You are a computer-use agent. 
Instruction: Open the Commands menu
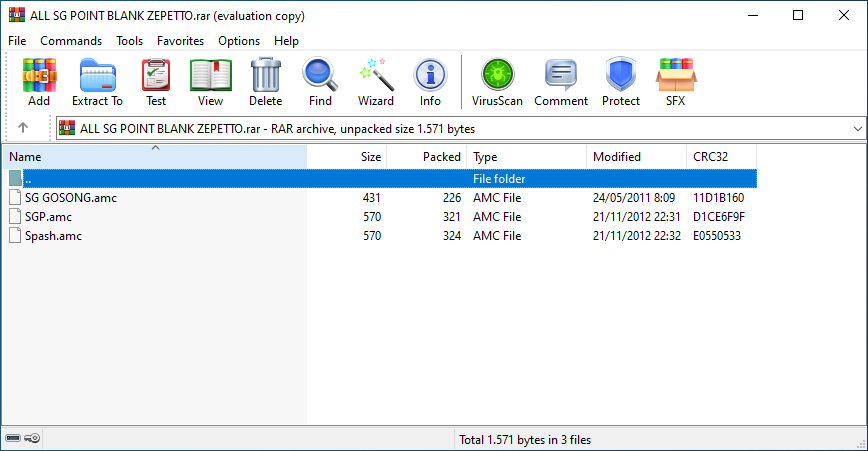71,40
